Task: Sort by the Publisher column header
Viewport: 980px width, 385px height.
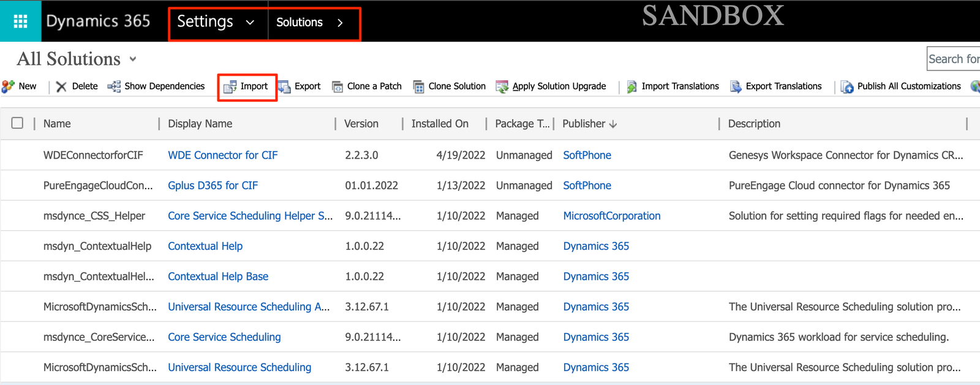Action: pos(589,124)
